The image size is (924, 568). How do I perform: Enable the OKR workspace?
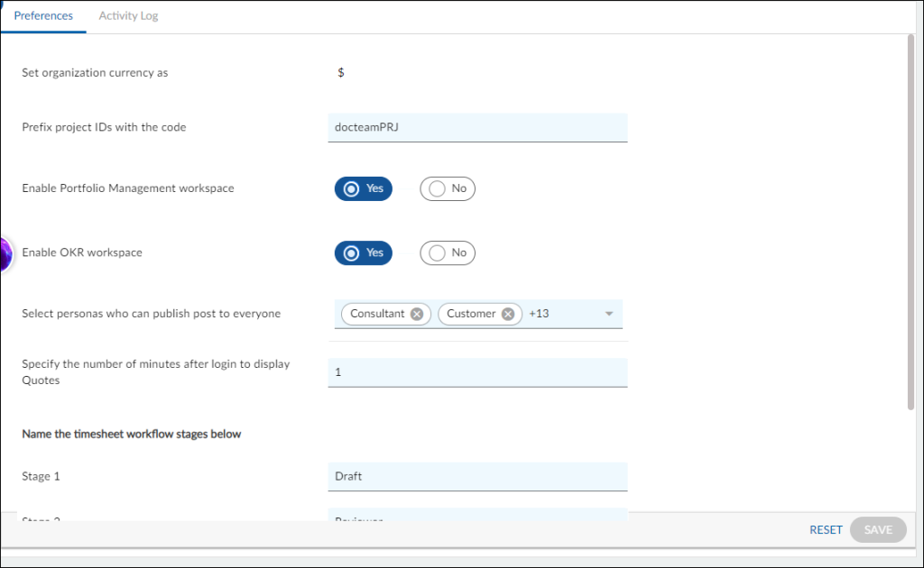click(363, 252)
